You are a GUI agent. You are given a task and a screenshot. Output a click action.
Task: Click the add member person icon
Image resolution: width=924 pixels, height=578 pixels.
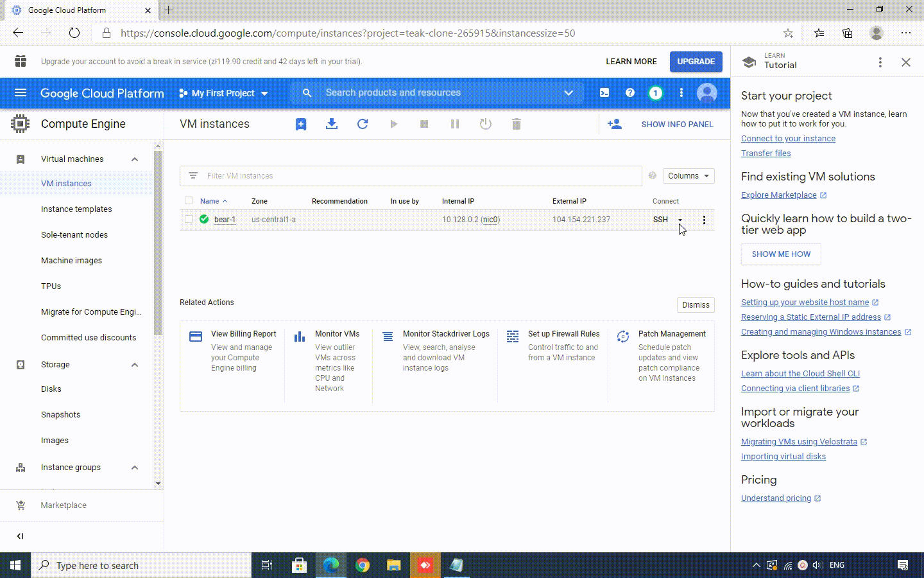[614, 124]
